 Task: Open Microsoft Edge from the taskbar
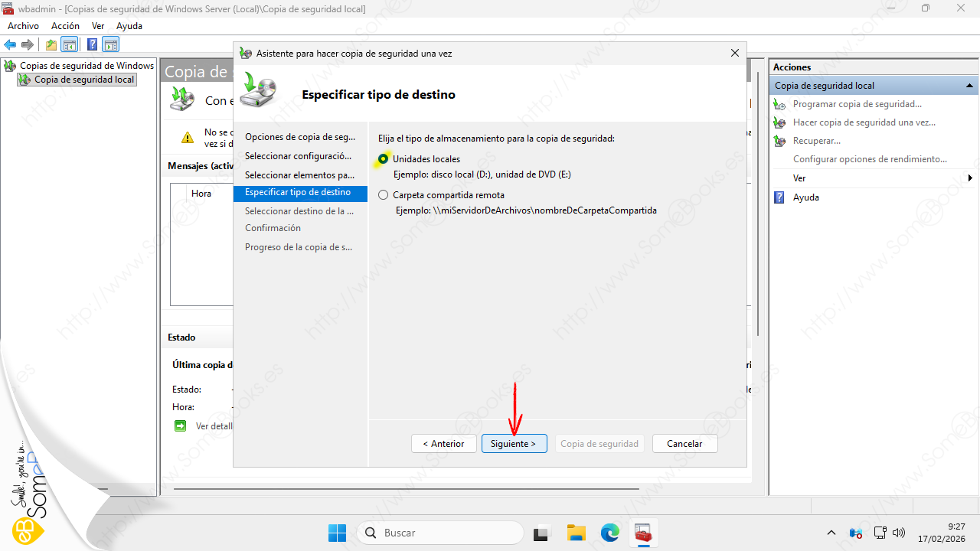609,533
